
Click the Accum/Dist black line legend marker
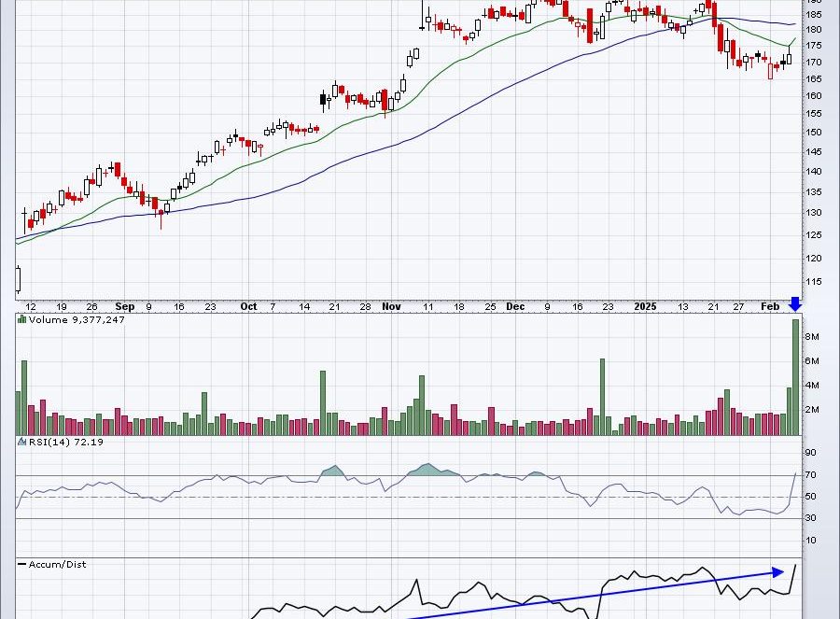(x=22, y=564)
